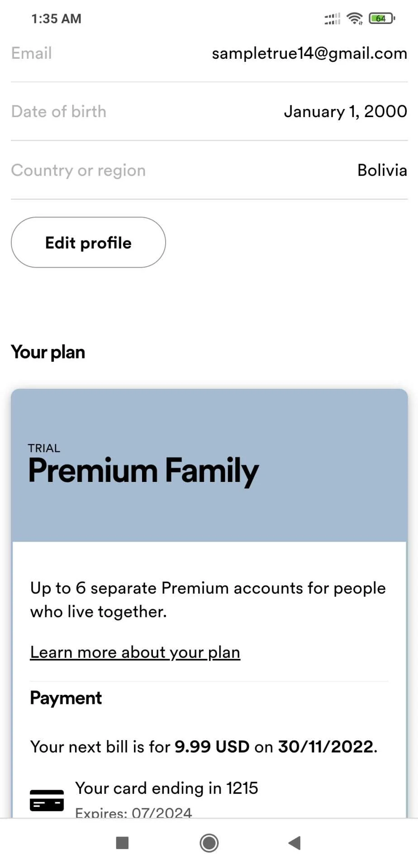
Task: Tap the 1:35 AM clock
Action: click(56, 19)
